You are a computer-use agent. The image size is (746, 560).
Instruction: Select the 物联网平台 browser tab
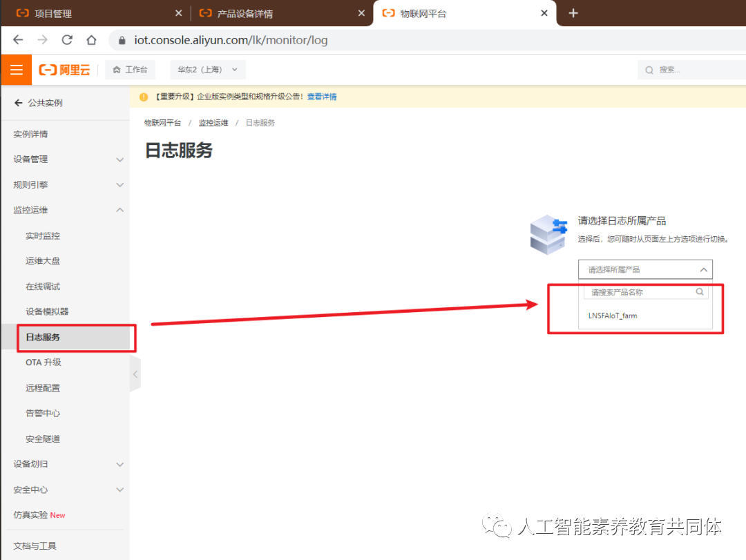coord(465,13)
